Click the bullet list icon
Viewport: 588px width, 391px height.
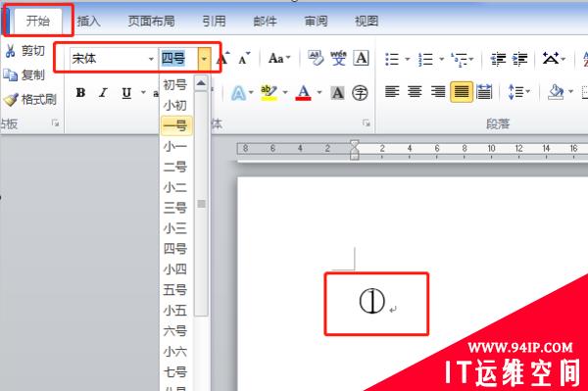click(x=392, y=59)
